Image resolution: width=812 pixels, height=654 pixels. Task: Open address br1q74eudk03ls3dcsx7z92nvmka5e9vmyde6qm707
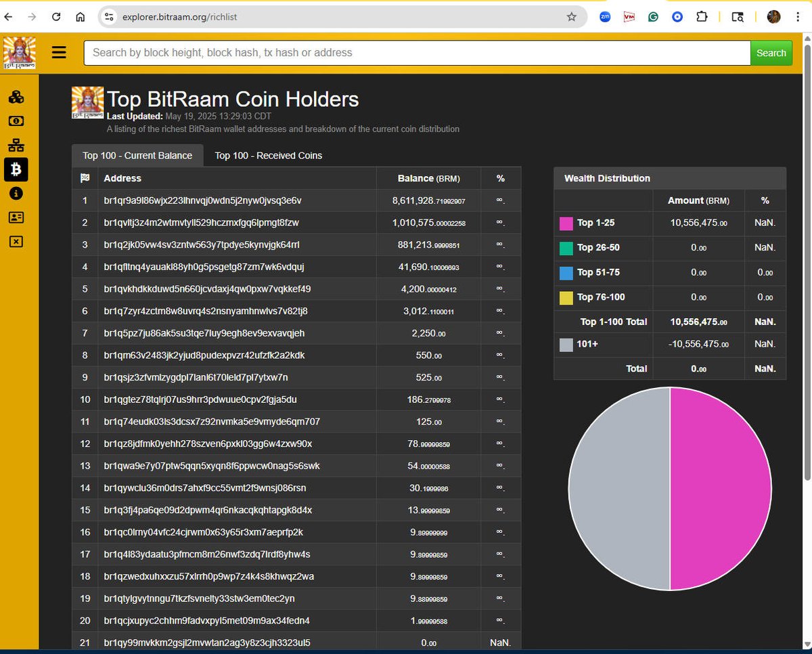click(212, 421)
